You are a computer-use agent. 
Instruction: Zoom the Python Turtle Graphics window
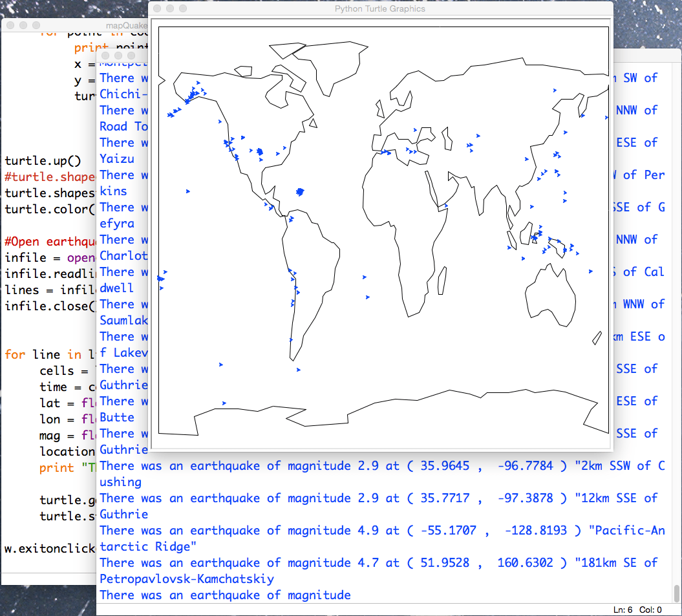(x=183, y=8)
